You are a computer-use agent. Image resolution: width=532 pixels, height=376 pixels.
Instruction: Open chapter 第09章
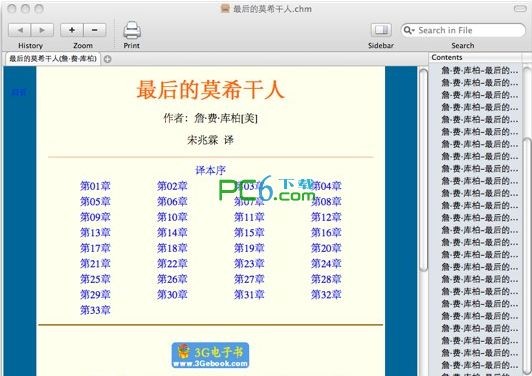point(95,217)
